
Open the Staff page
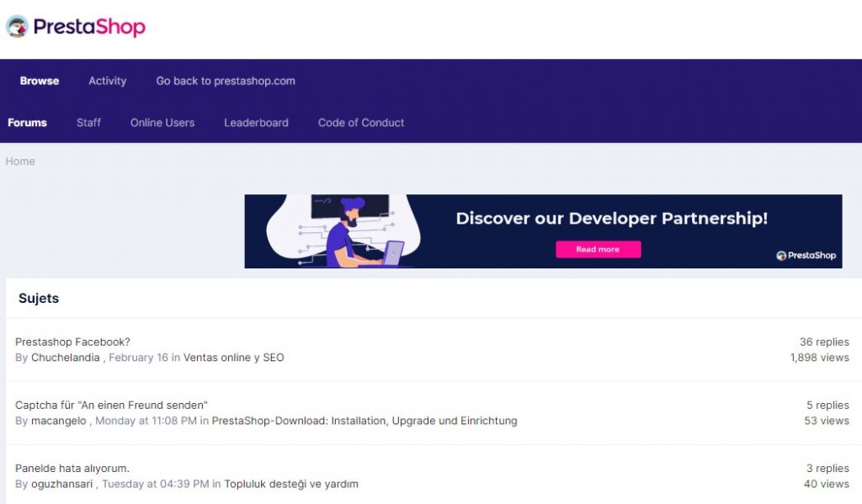tap(88, 123)
